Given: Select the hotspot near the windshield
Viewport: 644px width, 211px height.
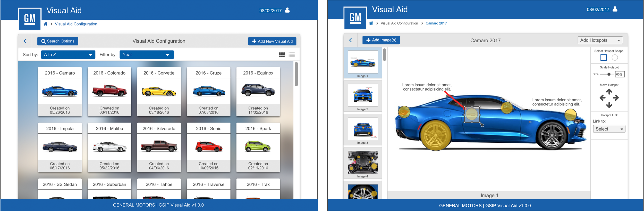Looking at the screenshot, I should pyautogui.click(x=507, y=108).
